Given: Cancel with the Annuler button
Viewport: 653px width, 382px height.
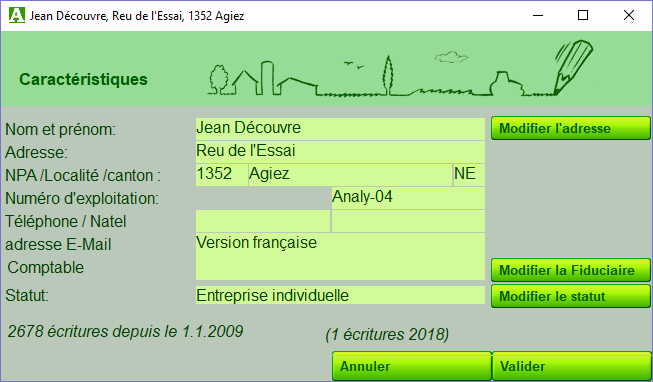Looking at the screenshot, I should [x=412, y=366].
